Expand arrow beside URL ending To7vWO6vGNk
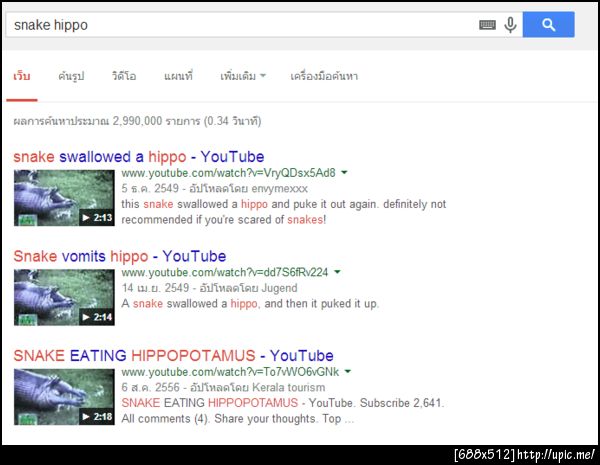This screenshot has width=600, height=465. pos(347,371)
